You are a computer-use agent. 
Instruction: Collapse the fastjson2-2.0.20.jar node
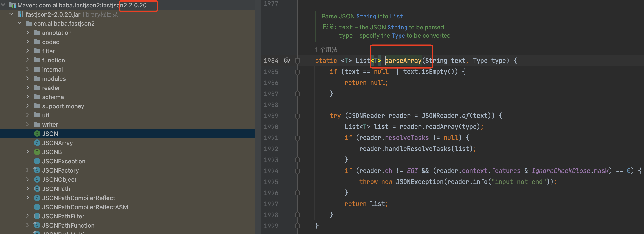(x=11, y=14)
